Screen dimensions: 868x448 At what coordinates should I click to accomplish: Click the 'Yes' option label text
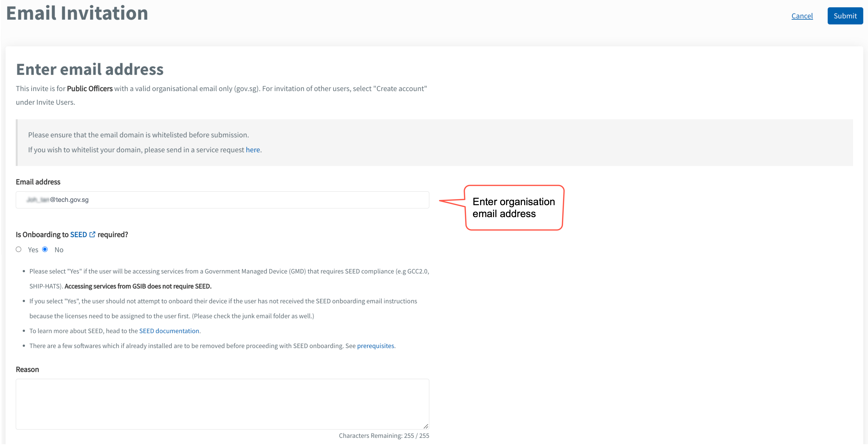[33, 250]
